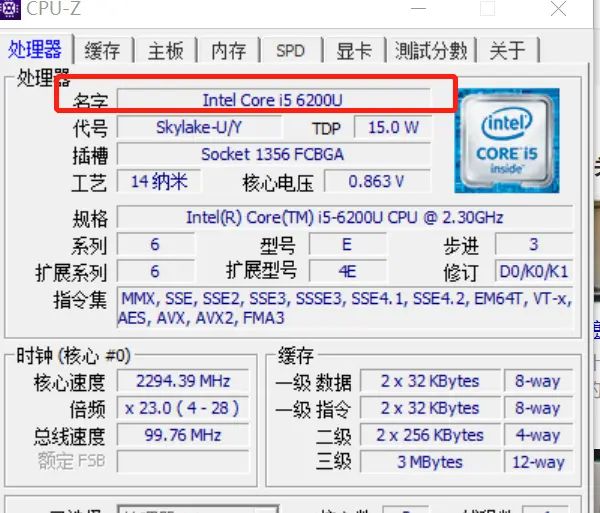
Task: Click the 一级 指令 size 2 x 32 KBytes
Action: pyautogui.click(x=430, y=408)
